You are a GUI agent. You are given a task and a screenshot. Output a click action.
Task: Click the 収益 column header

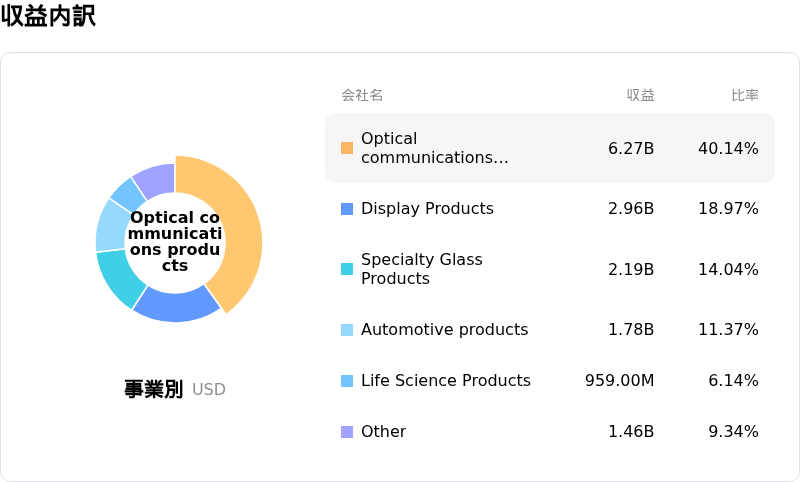point(640,95)
